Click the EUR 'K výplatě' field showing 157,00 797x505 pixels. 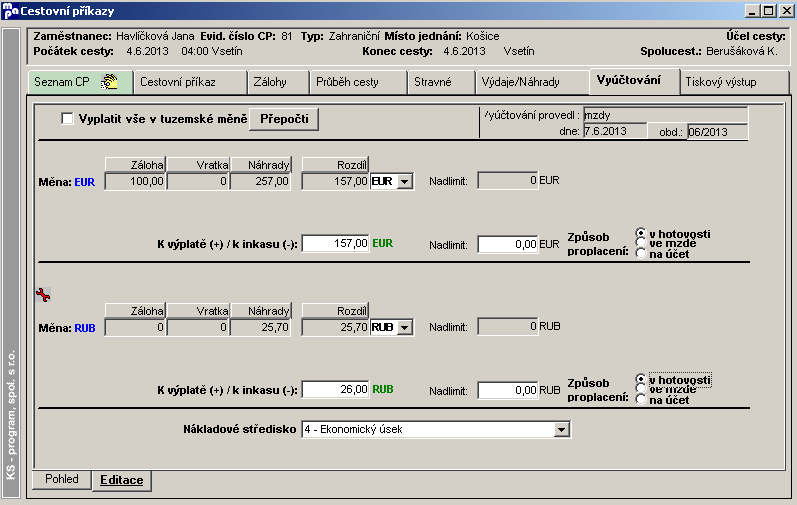pyautogui.click(x=335, y=244)
